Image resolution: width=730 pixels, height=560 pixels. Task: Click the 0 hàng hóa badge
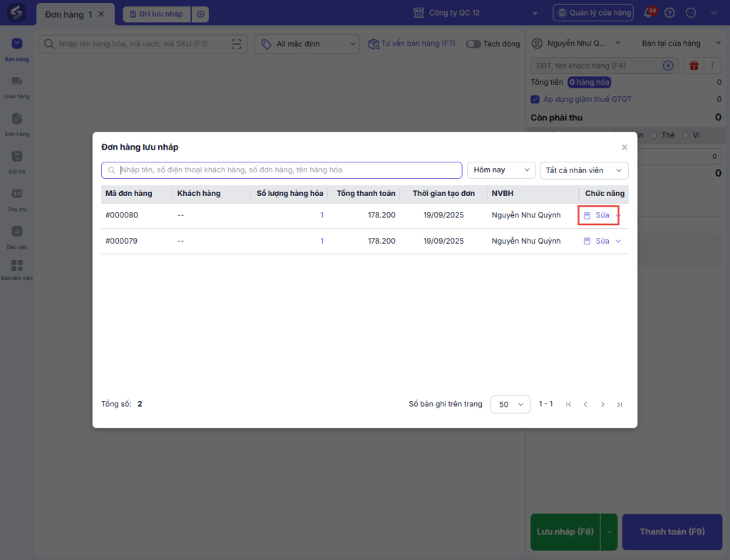coord(589,83)
